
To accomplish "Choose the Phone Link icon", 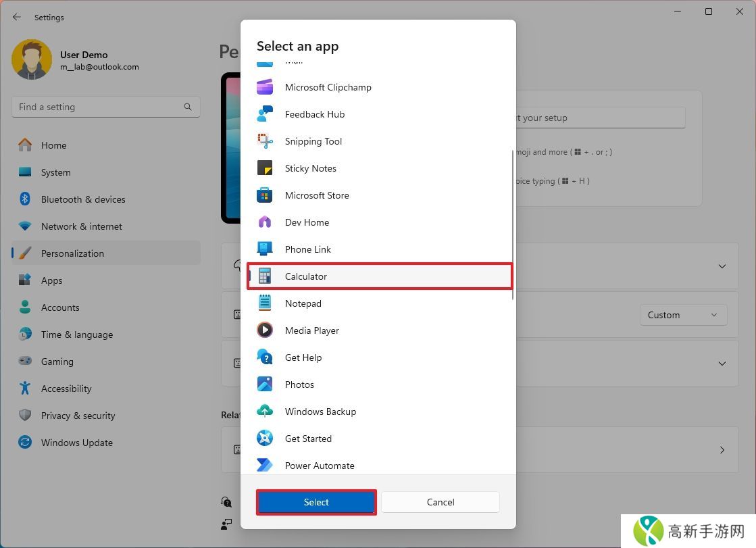I will tap(265, 249).
